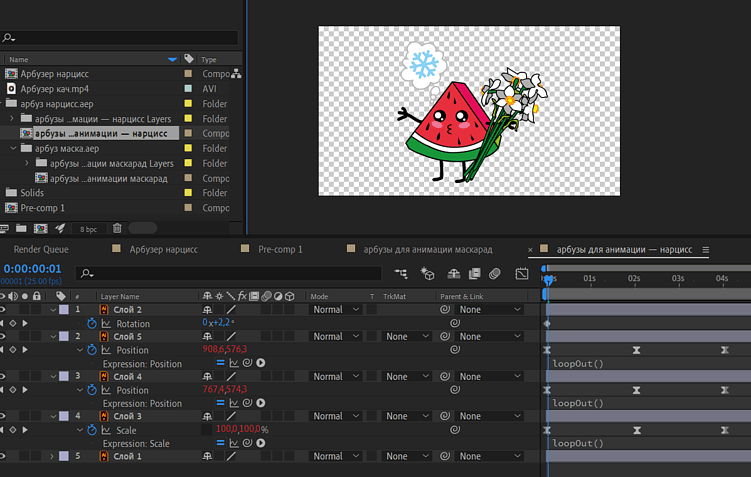Toggle visibility of layer Слой 1
Image resolution: width=751 pixels, height=477 pixels.
click(5, 456)
